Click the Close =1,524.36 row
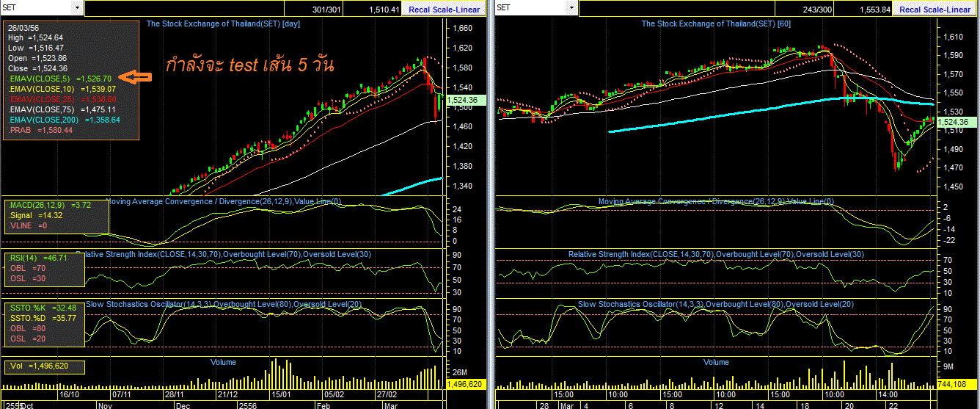980x409 pixels. [37, 68]
